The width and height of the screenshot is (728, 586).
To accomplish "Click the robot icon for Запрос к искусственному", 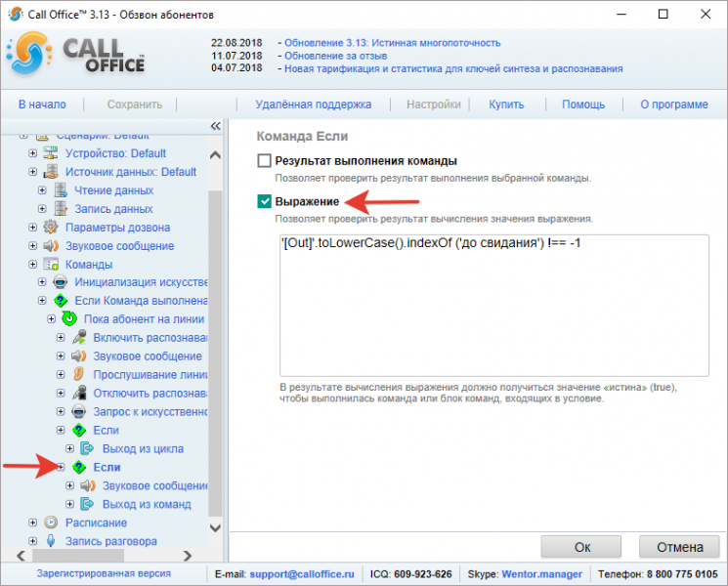I will coord(79,411).
